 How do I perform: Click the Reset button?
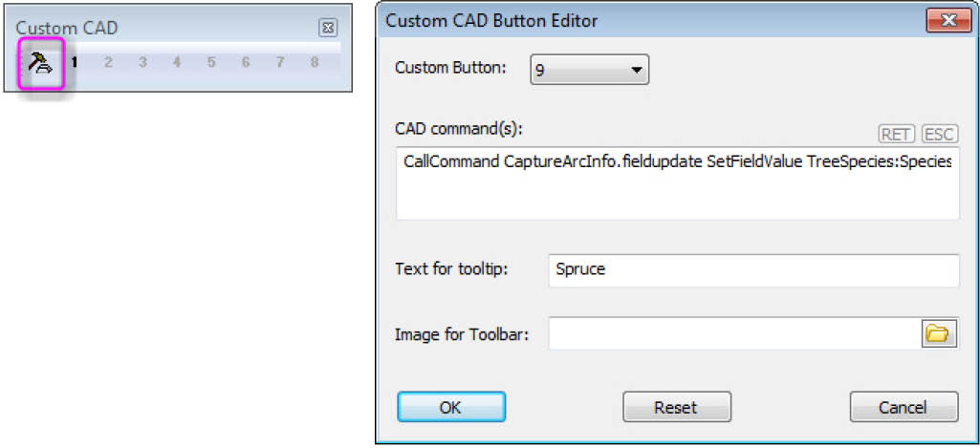tap(677, 407)
